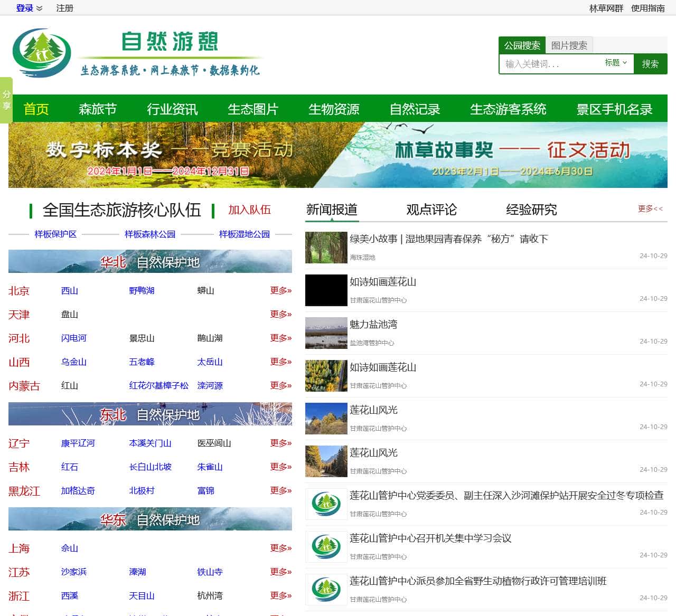Click the 自然游憩 site logo
The height and width of the screenshot is (616, 676).
coord(41,53)
